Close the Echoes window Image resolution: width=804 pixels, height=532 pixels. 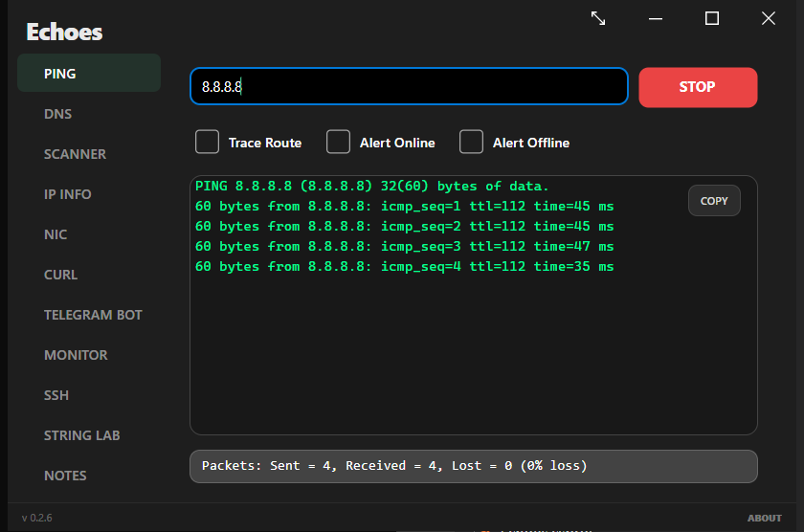click(x=768, y=18)
